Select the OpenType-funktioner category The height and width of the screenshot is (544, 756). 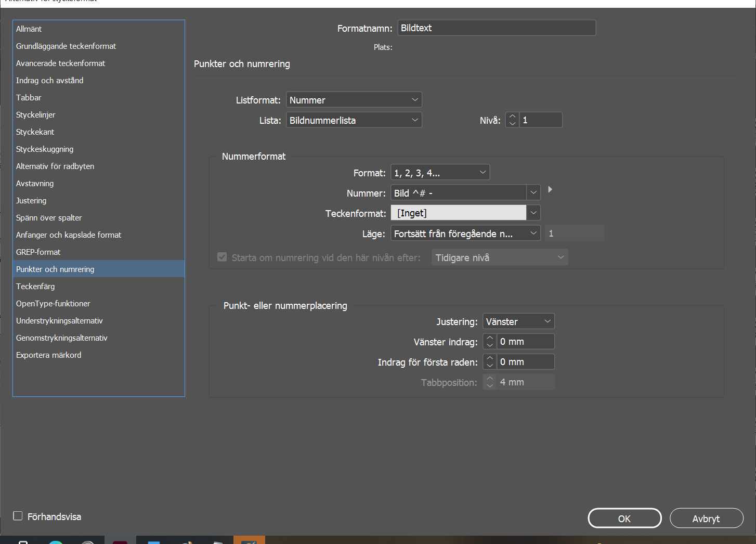53,303
